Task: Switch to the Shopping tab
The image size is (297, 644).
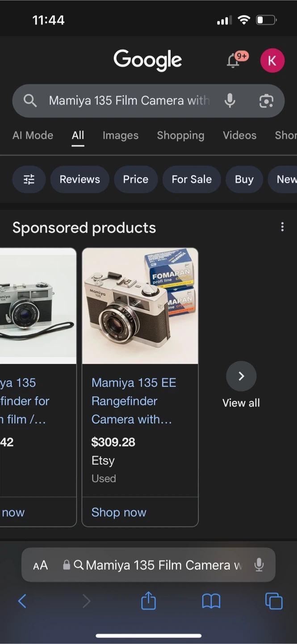Action: pyautogui.click(x=180, y=136)
